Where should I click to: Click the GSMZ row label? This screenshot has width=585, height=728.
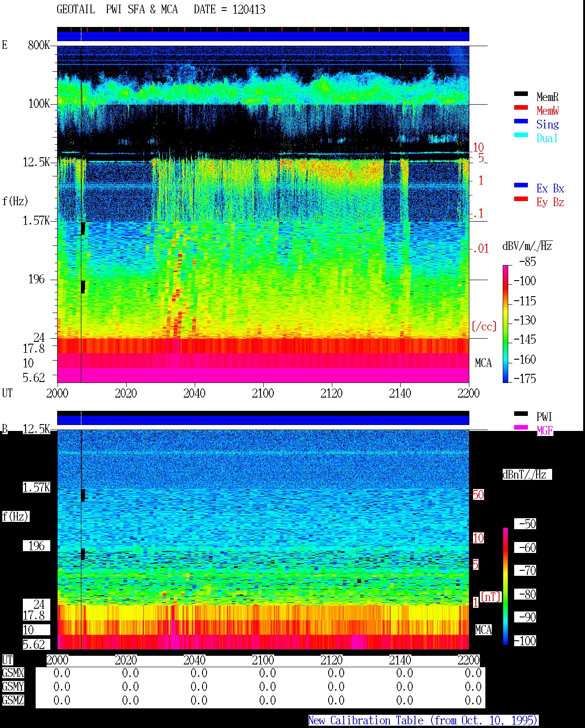[13, 700]
